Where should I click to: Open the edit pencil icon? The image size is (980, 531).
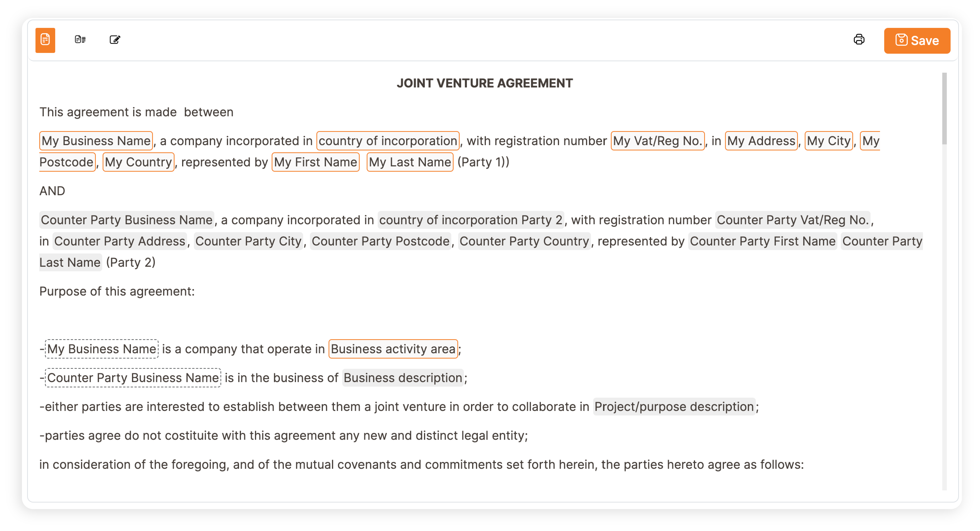[x=115, y=40]
